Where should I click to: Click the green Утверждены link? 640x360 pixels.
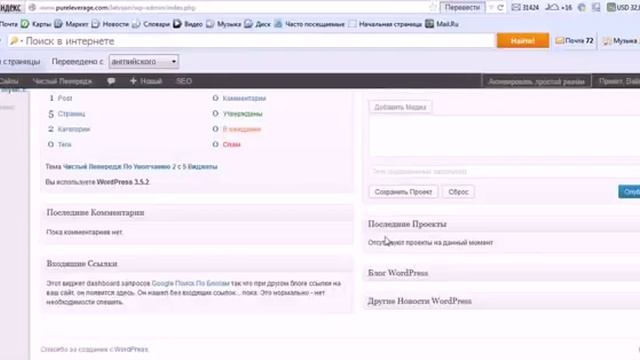(243, 114)
